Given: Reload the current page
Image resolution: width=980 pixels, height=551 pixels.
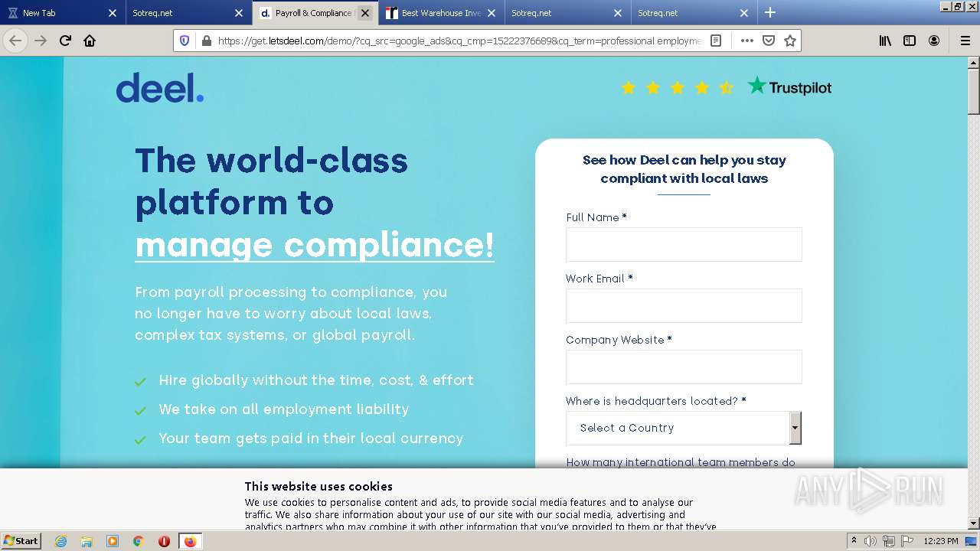Looking at the screenshot, I should (65, 41).
